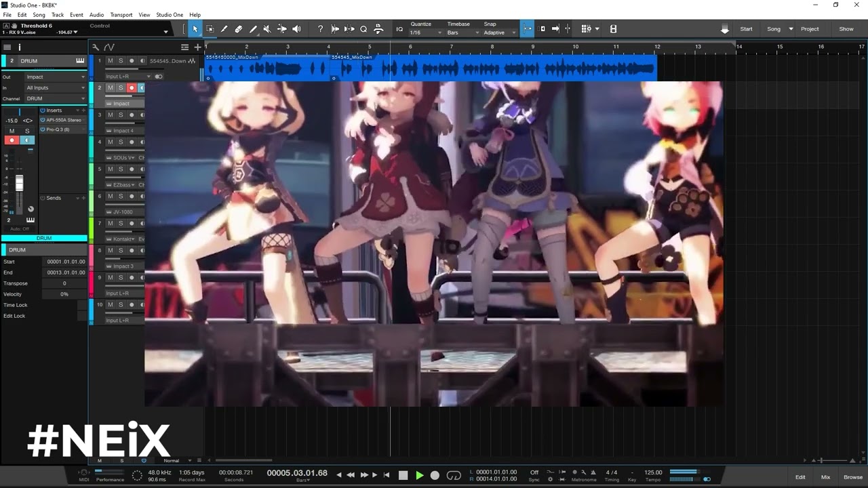Open the track list hamburger icon
This screenshot has width=868, height=488.
click(7, 47)
